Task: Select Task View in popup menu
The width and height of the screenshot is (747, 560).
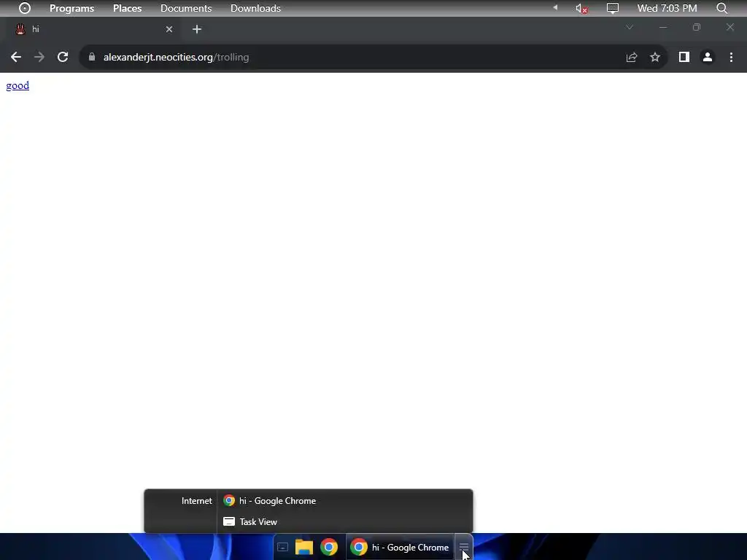Action: point(345,522)
